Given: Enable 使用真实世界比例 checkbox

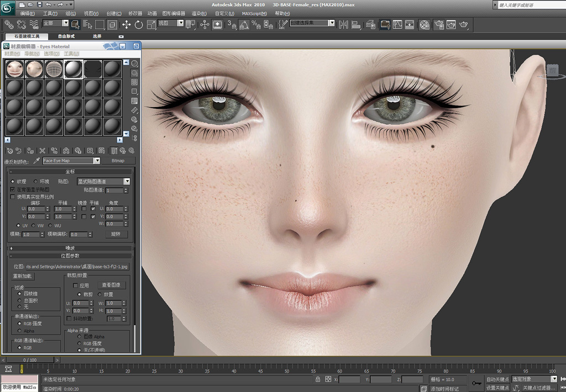Looking at the screenshot, I should pyautogui.click(x=13, y=197).
